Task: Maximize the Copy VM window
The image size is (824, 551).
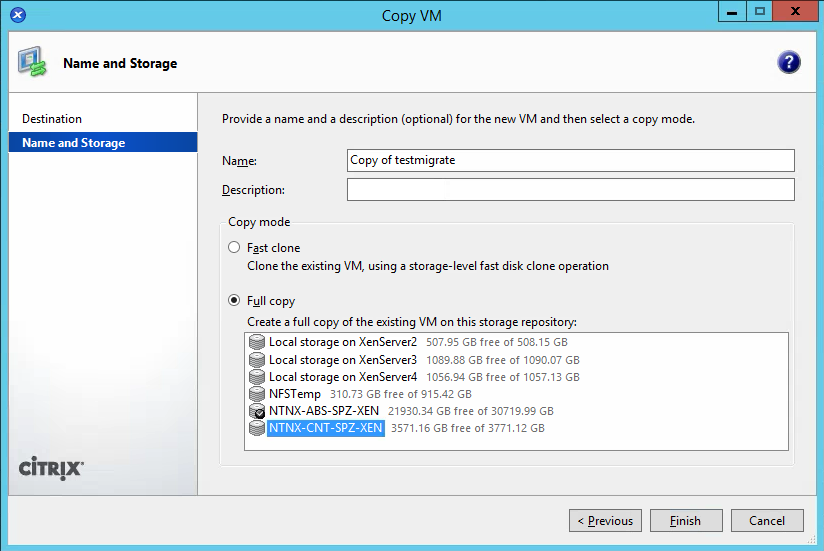Action: [760, 13]
